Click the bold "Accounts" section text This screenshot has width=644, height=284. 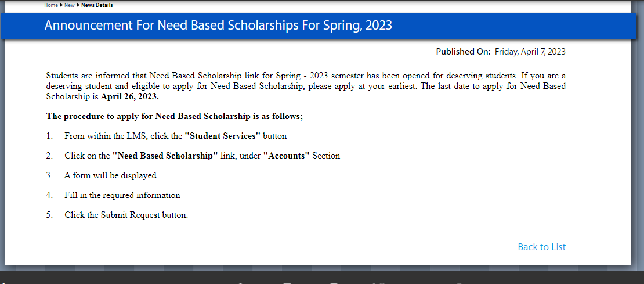(x=286, y=156)
